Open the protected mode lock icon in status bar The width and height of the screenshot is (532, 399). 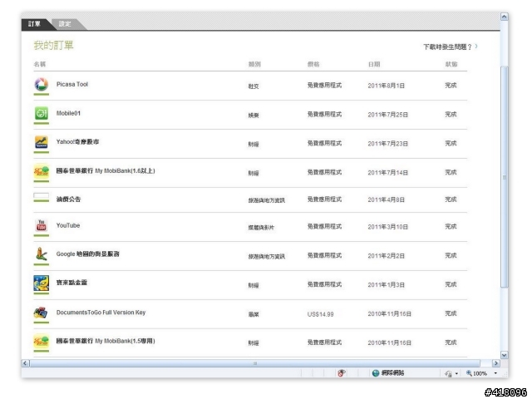[449, 373]
